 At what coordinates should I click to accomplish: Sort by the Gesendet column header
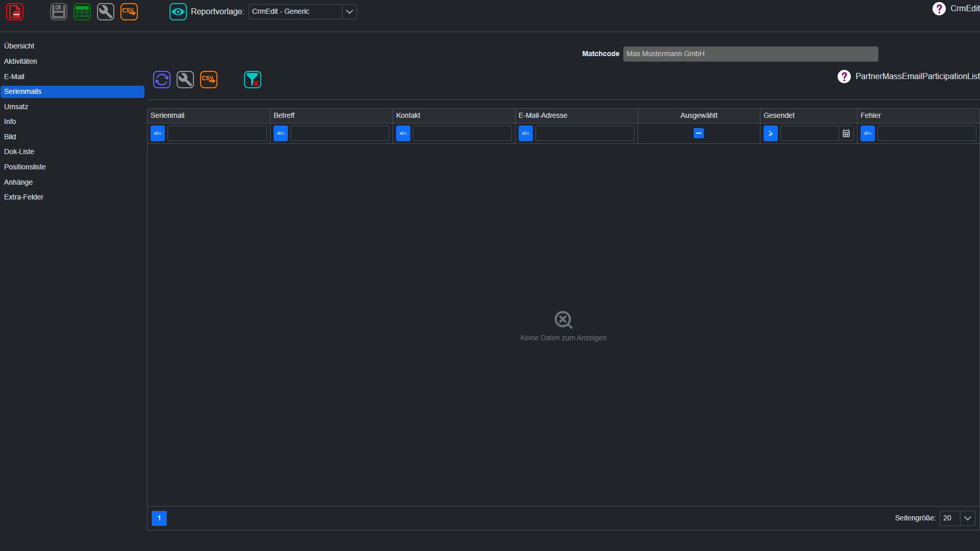pos(808,115)
